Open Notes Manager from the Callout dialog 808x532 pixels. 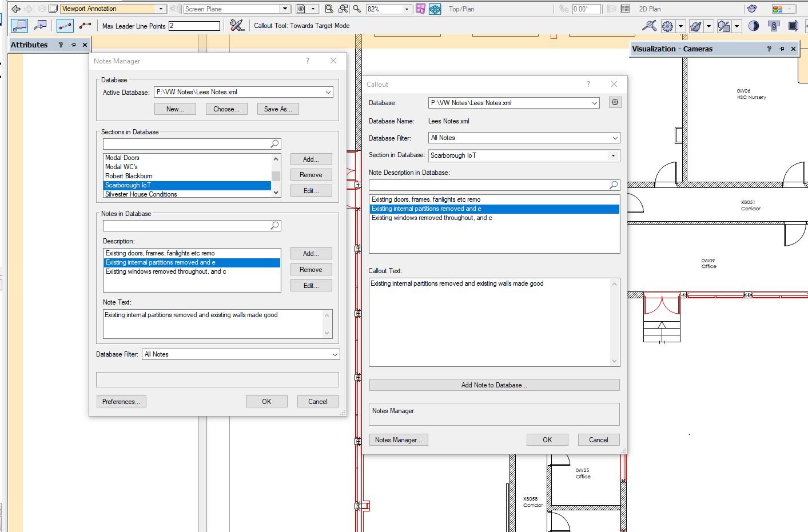pyautogui.click(x=399, y=439)
